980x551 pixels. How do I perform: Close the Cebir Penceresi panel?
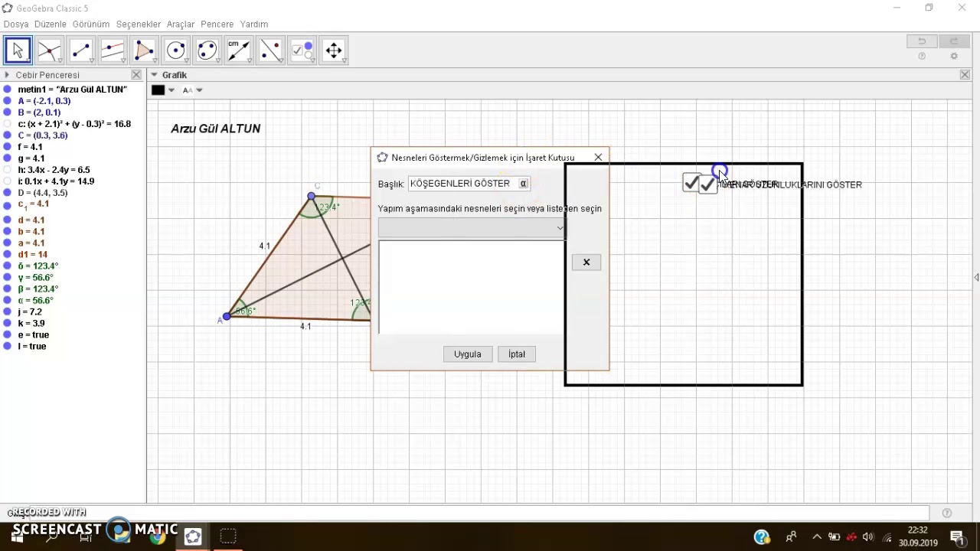click(136, 75)
